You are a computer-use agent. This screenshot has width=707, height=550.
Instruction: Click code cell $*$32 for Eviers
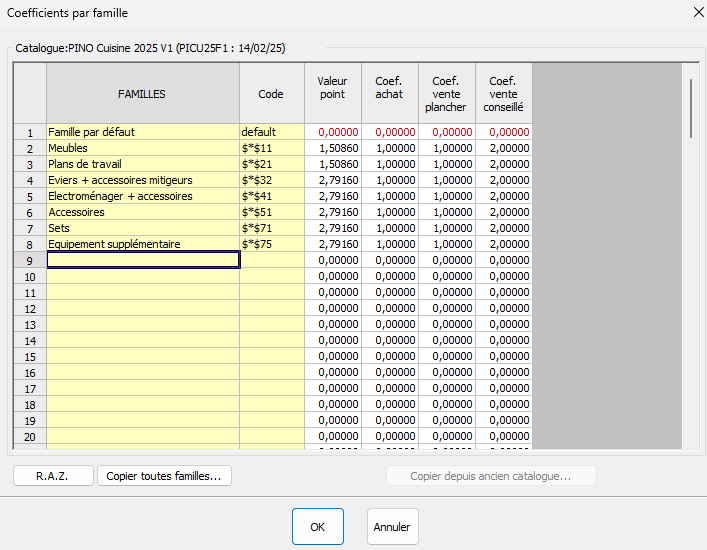coord(271,180)
